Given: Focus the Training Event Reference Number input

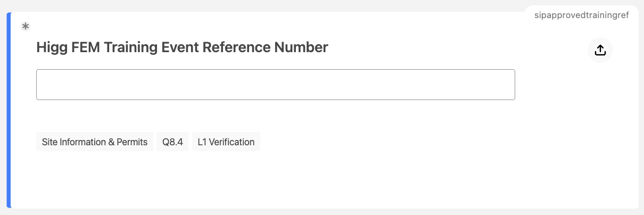Looking at the screenshot, I should point(275,85).
